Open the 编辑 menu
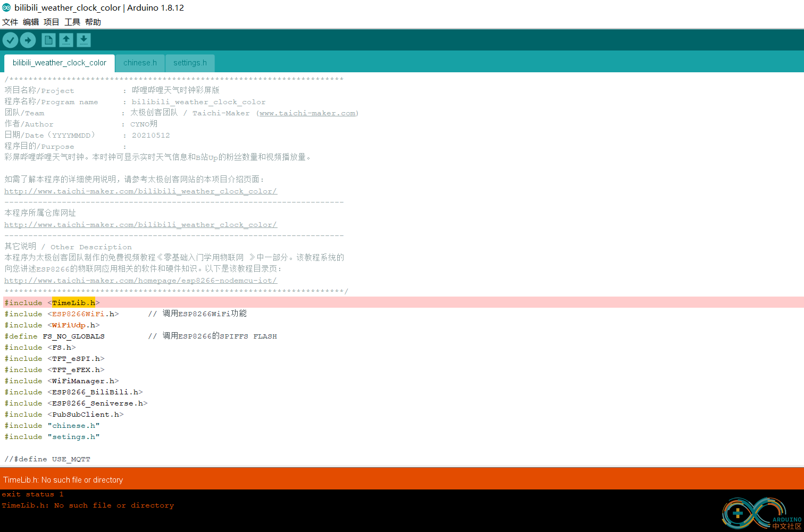This screenshot has width=804, height=532. (31, 22)
